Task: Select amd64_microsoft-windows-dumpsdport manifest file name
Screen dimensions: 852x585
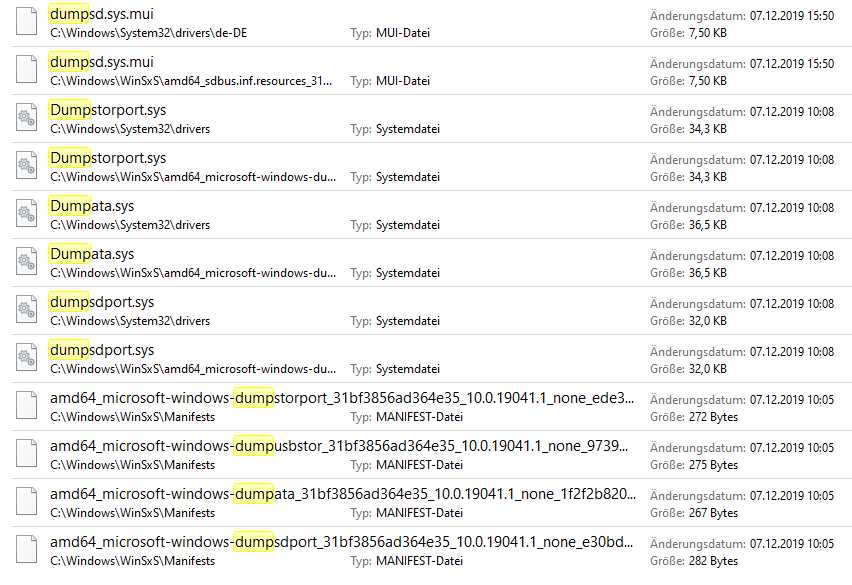Action: (341, 542)
